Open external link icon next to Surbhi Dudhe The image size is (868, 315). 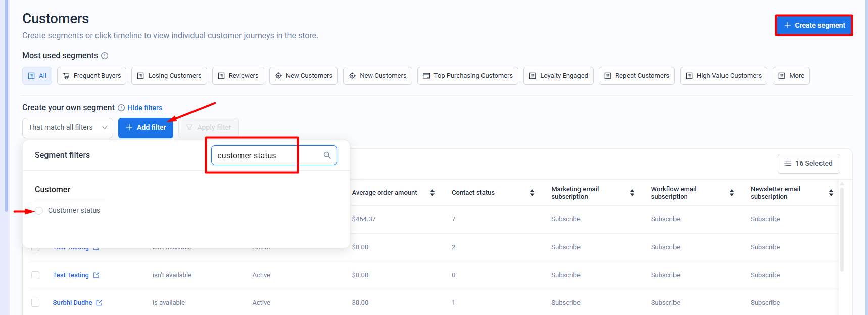(x=99, y=303)
